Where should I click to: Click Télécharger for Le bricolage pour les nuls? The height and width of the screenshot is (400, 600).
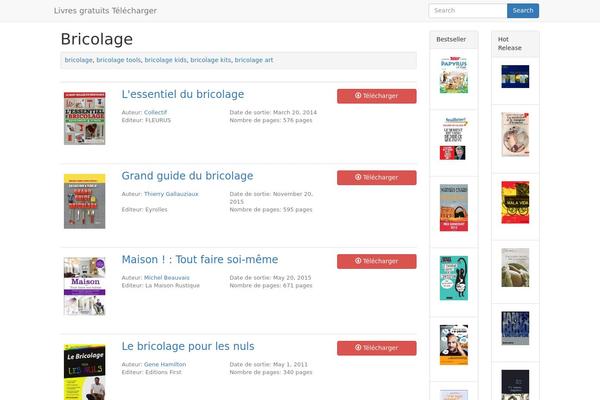click(377, 348)
